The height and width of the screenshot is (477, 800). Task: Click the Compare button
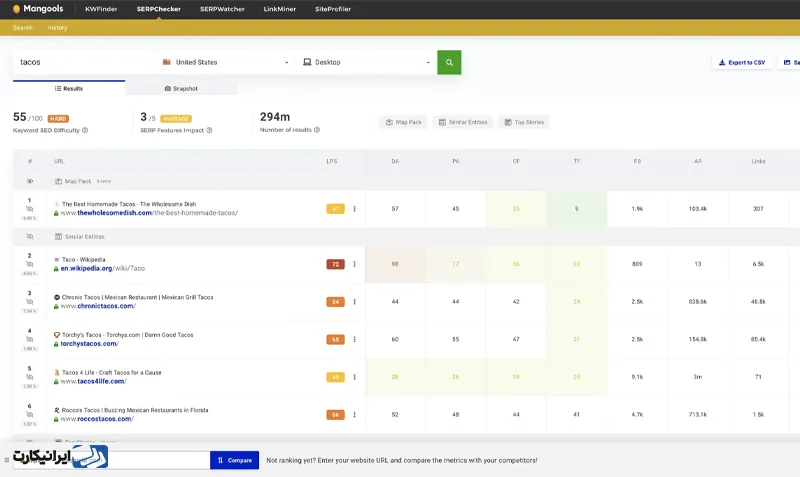click(235, 460)
